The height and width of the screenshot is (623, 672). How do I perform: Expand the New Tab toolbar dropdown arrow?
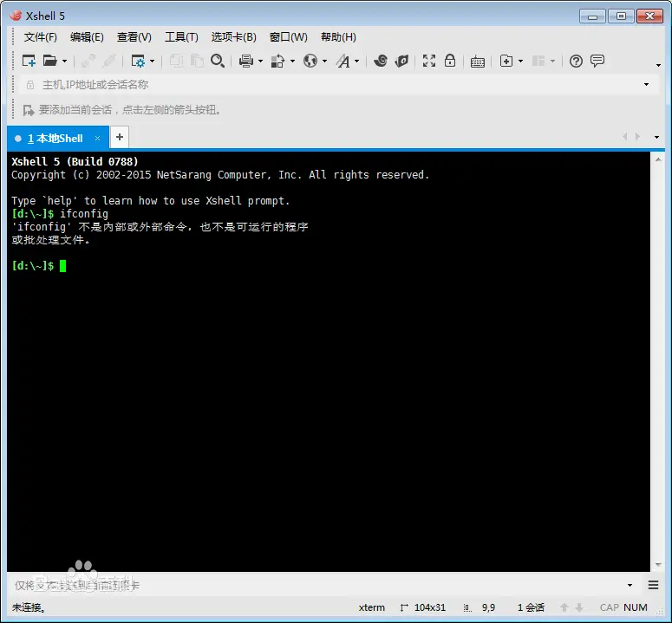pyautogui.click(x=521, y=62)
